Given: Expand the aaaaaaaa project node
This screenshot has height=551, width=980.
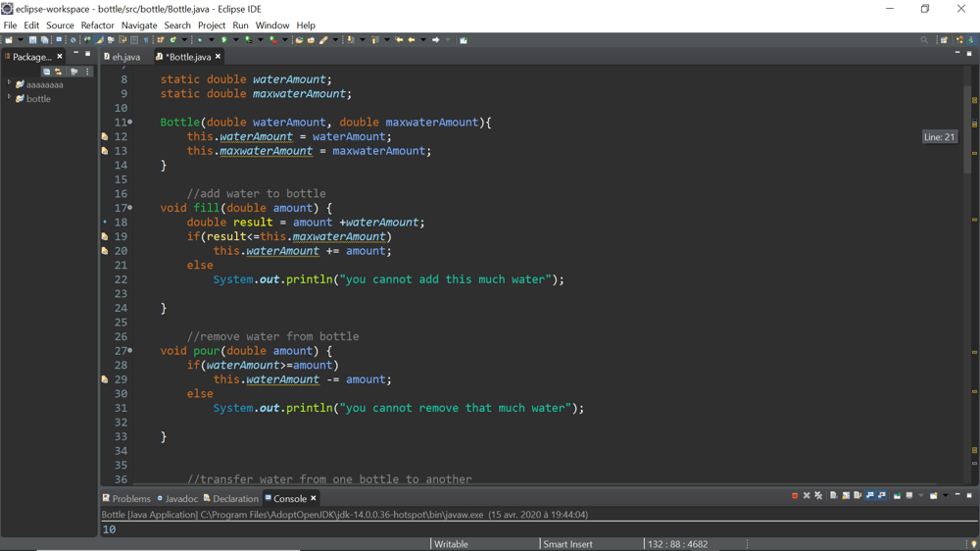Looking at the screenshot, I should [x=10, y=83].
